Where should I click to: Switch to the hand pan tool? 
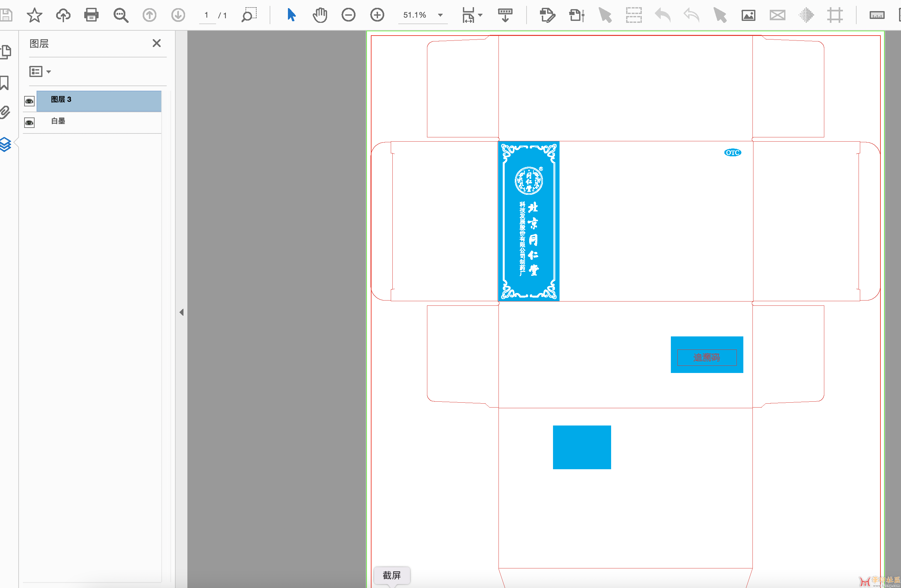point(320,15)
